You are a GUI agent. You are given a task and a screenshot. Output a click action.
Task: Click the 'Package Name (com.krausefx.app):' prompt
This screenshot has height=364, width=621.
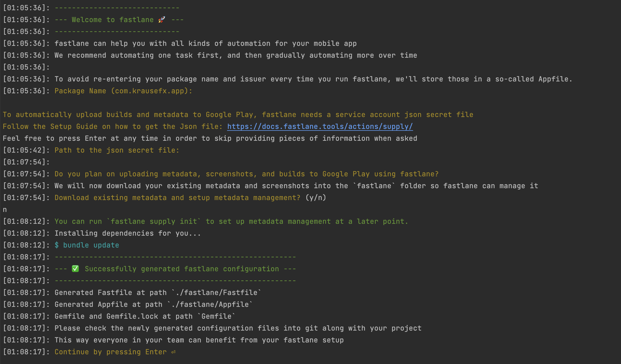click(123, 91)
